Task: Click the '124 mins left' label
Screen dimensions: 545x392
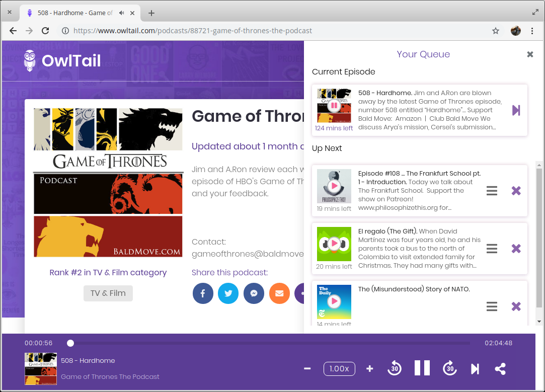Action: pos(334,128)
